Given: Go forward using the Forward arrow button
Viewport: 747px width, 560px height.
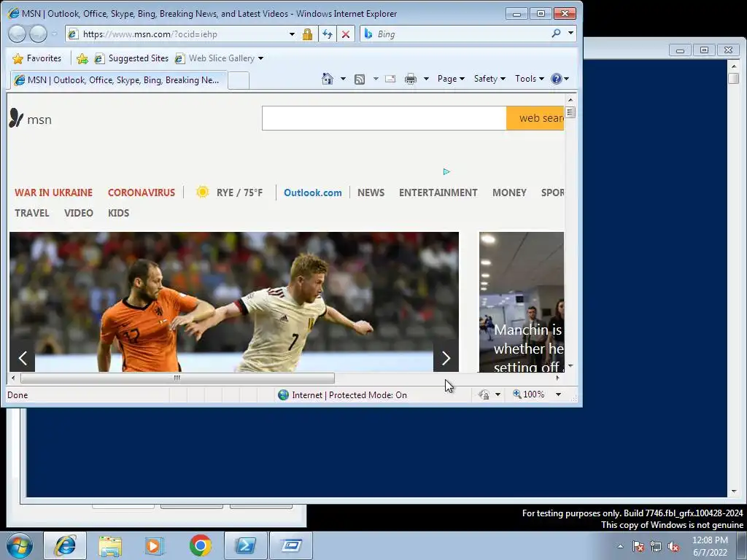Looking at the screenshot, I should 38,34.
